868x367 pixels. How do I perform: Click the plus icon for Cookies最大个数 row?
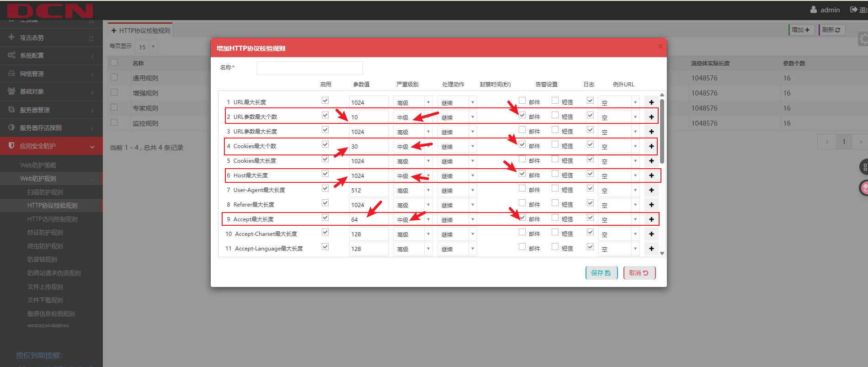[x=651, y=146]
